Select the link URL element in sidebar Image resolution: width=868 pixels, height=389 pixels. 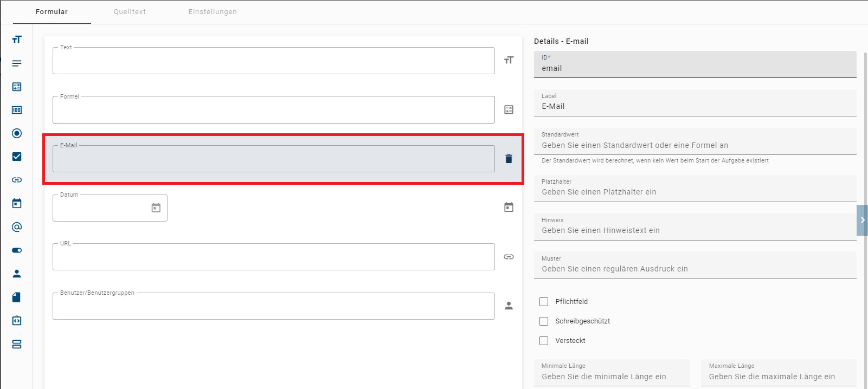[x=17, y=180]
